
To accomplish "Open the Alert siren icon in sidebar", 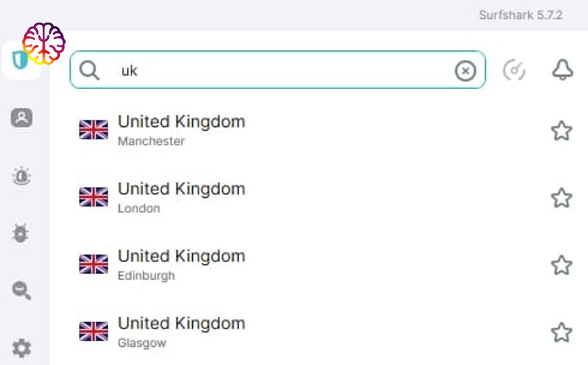I will [x=21, y=176].
